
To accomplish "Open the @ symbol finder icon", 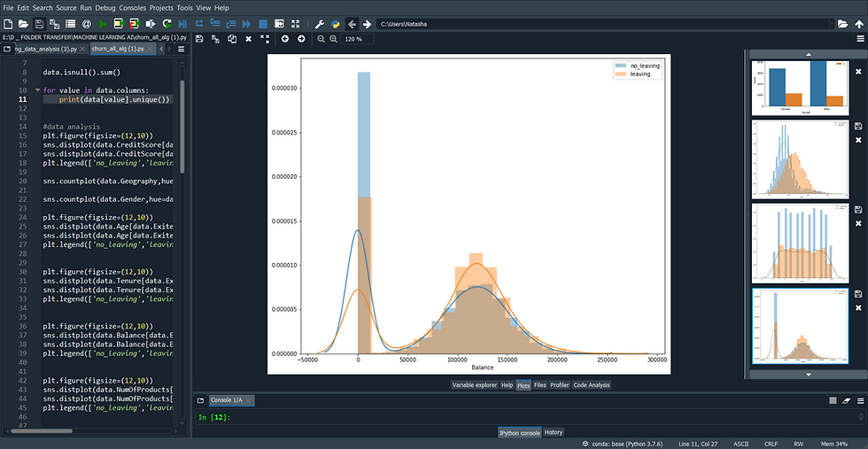I will tap(87, 24).
